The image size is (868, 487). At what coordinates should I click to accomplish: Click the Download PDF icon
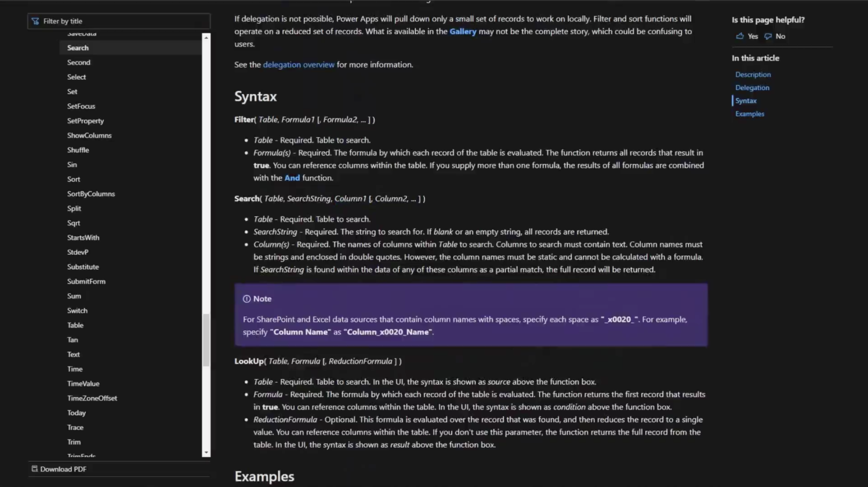[35, 469]
